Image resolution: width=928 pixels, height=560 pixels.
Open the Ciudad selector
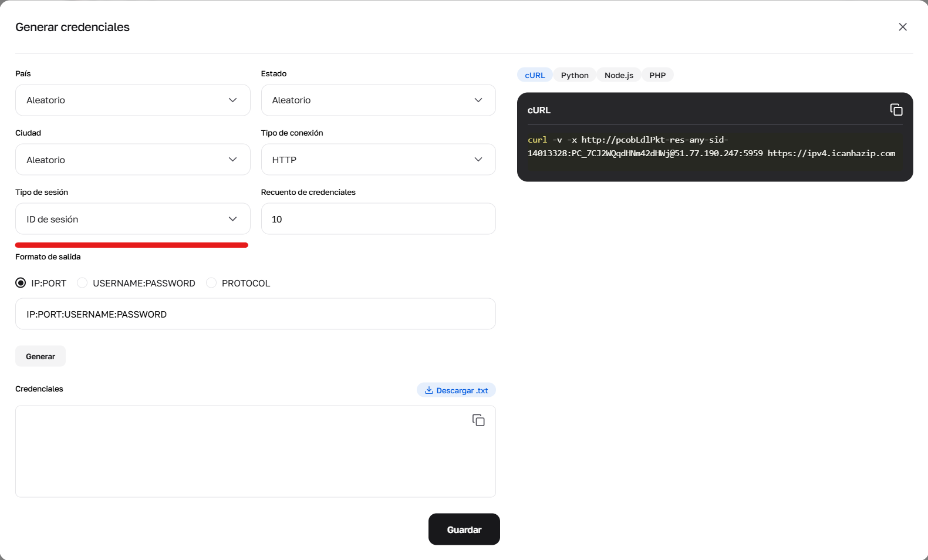133,160
